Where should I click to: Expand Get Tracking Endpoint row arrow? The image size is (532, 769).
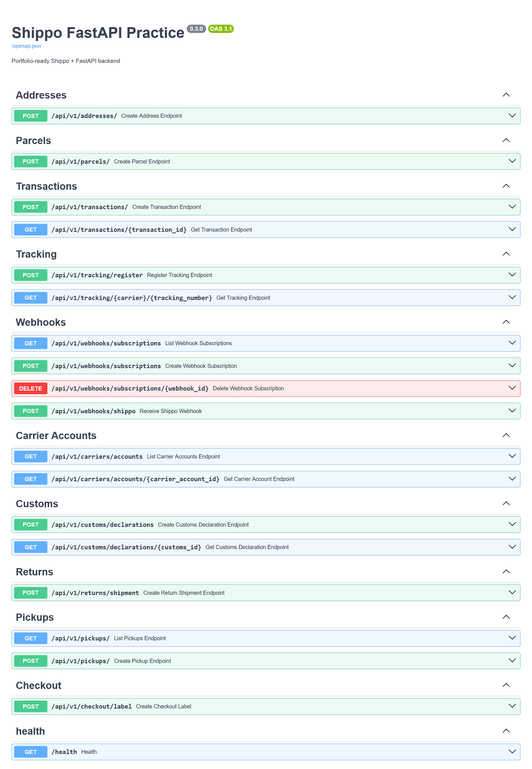click(512, 298)
